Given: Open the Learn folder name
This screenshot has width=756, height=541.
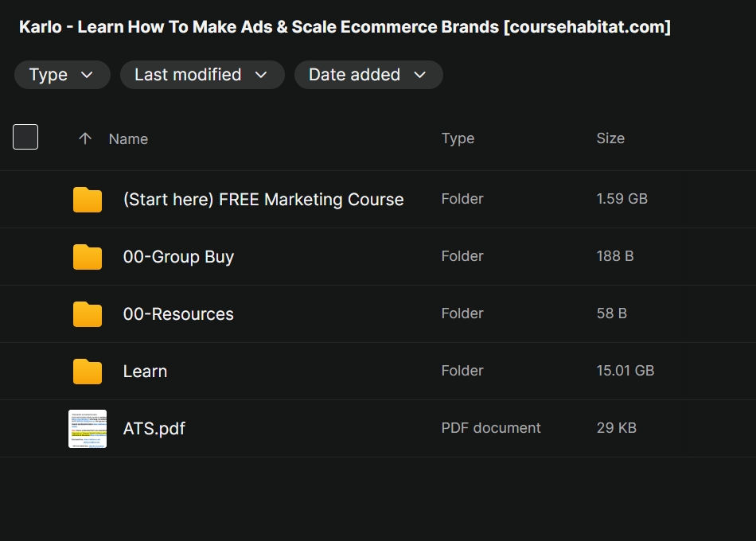Looking at the screenshot, I should (145, 372).
